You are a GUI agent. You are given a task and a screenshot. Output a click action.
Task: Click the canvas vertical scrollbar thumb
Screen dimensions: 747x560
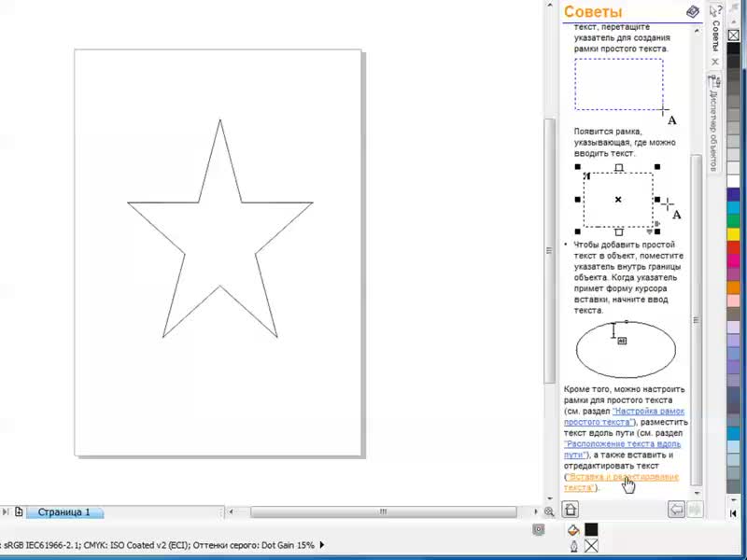coord(549,251)
